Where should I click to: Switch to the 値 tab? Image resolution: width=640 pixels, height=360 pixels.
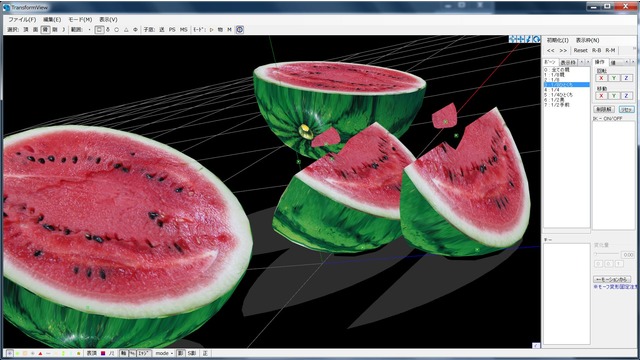coord(613,62)
